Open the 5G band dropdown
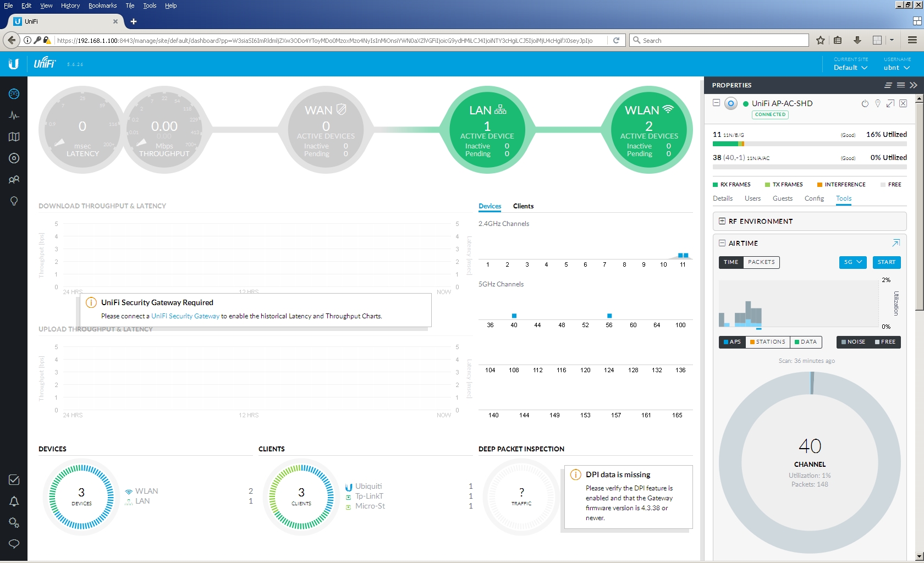 click(x=853, y=262)
